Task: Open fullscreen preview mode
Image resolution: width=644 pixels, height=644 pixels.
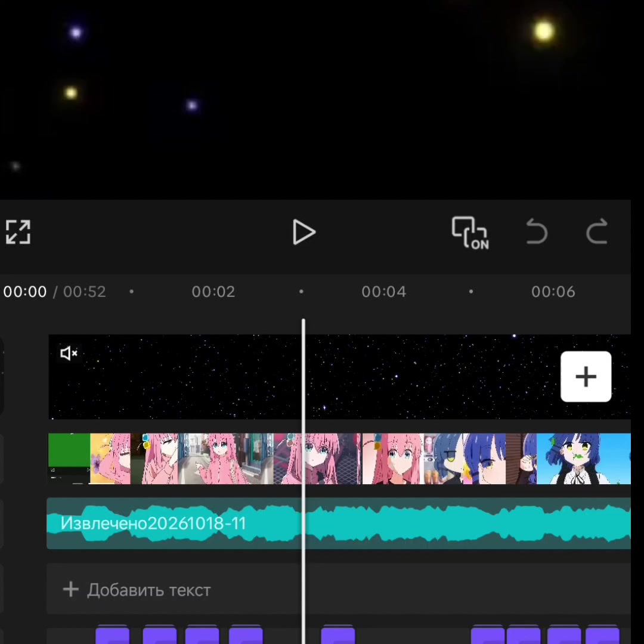Action: (18, 232)
